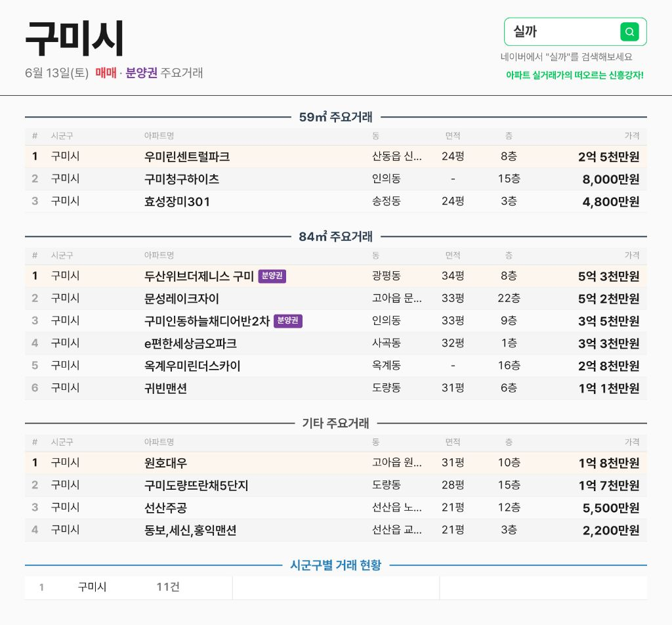The image size is (672, 625).
Task: Click the purple 분양권 label in subtitle
Action: pyautogui.click(x=142, y=73)
